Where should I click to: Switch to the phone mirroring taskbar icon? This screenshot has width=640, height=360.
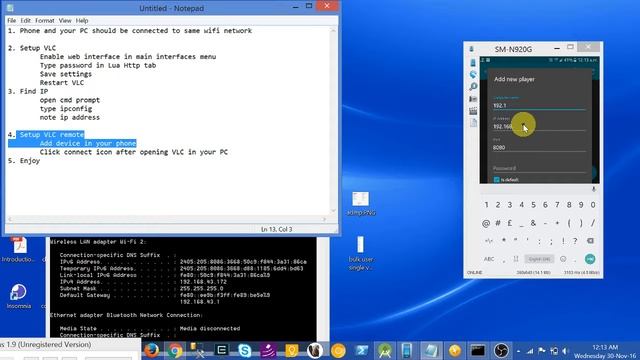click(407, 351)
